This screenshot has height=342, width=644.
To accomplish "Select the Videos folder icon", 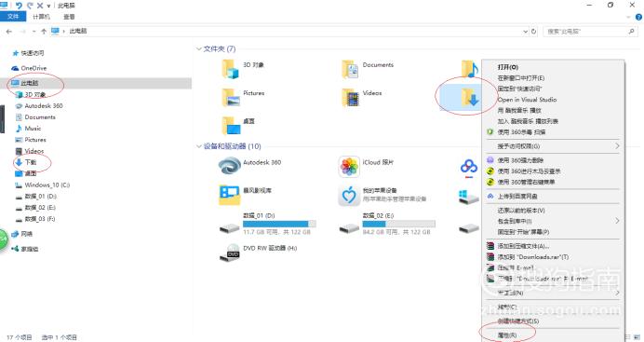I will (350, 97).
